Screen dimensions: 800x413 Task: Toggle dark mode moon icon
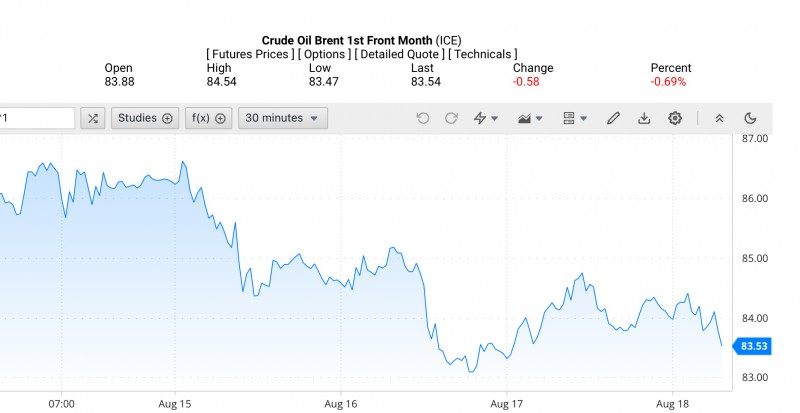(750, 118)
